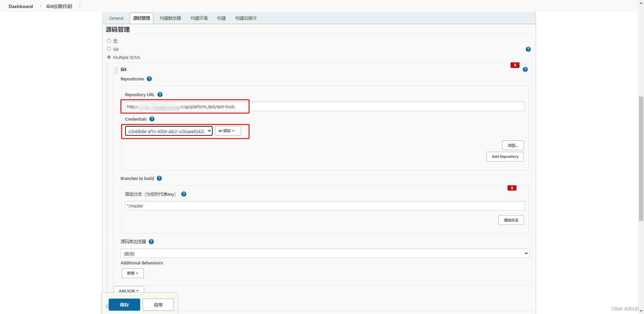The width and height of the screenshot is (644, 314).
Task: Show help for 源码库浏览器
Action: 151,242
